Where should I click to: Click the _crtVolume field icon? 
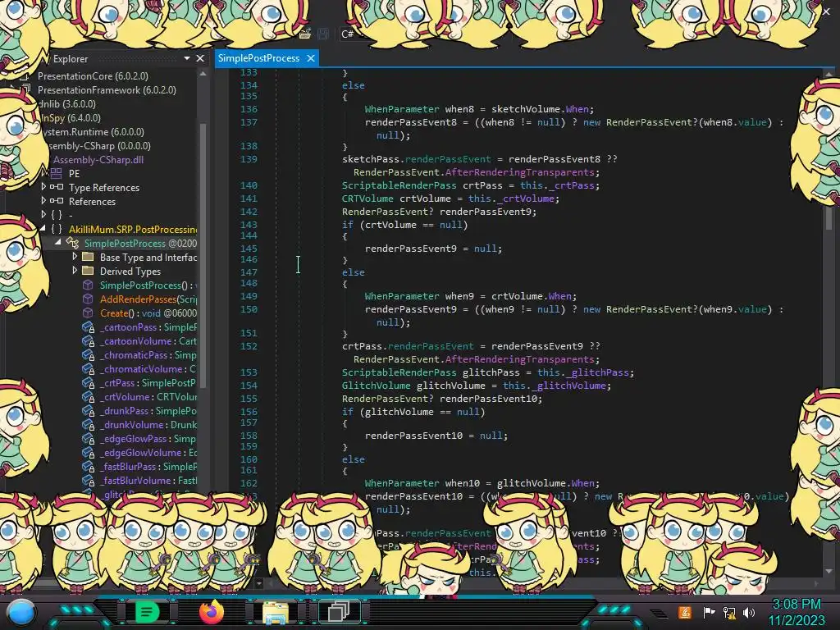tap(88, 396)
